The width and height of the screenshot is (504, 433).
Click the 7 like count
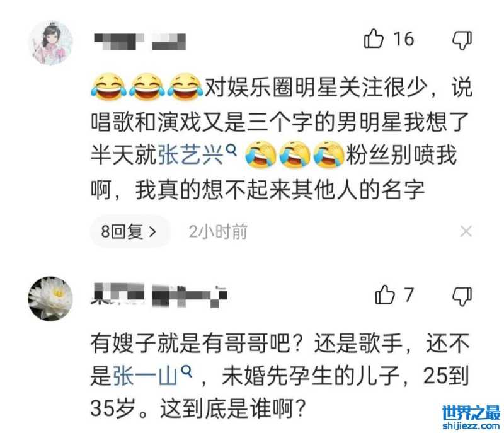408,295
